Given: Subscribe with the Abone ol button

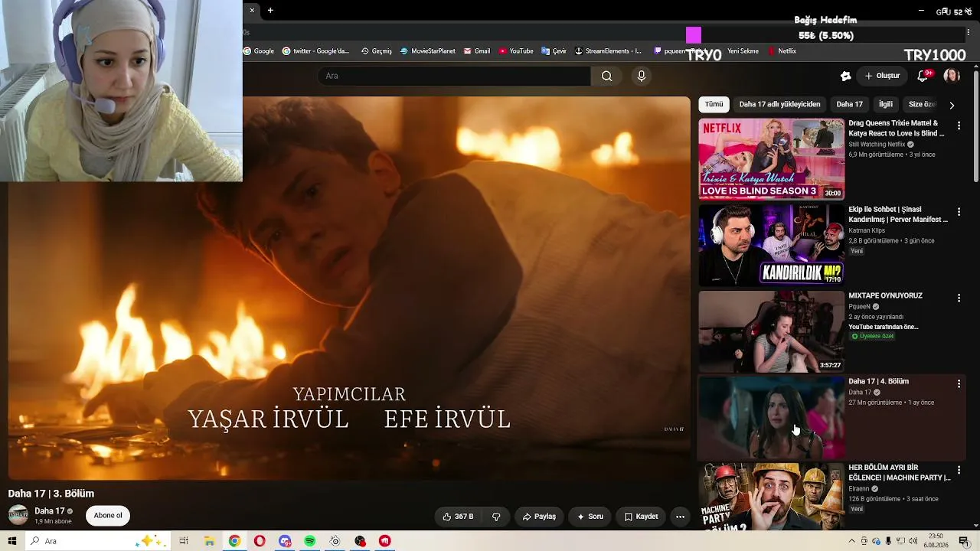Looking at the screenshot, I should (x=108, y=516).
